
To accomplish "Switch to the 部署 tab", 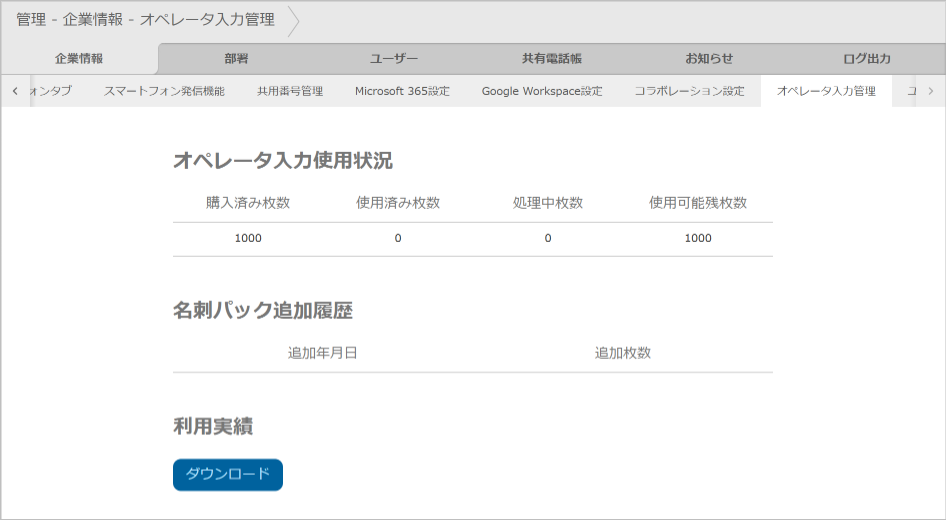I will pyautogui.click(x=236, y=59).
